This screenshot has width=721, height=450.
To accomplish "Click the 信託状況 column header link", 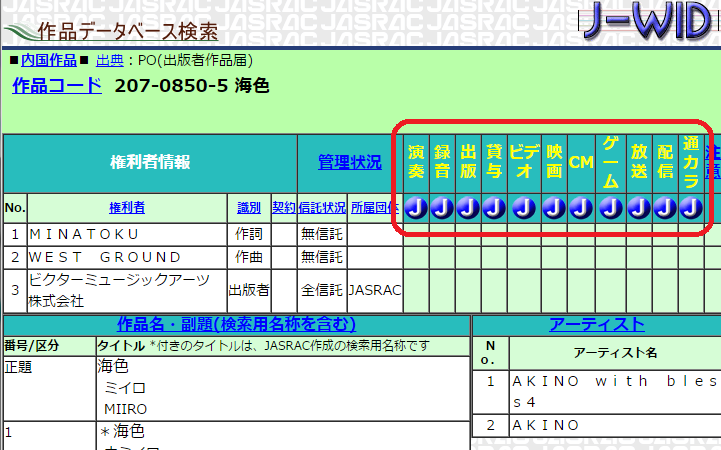I will tap(322, 208).
